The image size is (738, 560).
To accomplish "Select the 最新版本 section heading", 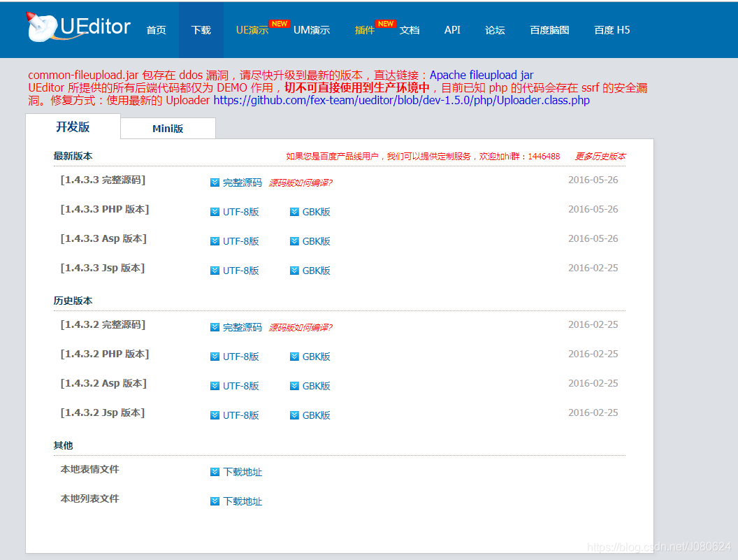I will tap(73, 156).
